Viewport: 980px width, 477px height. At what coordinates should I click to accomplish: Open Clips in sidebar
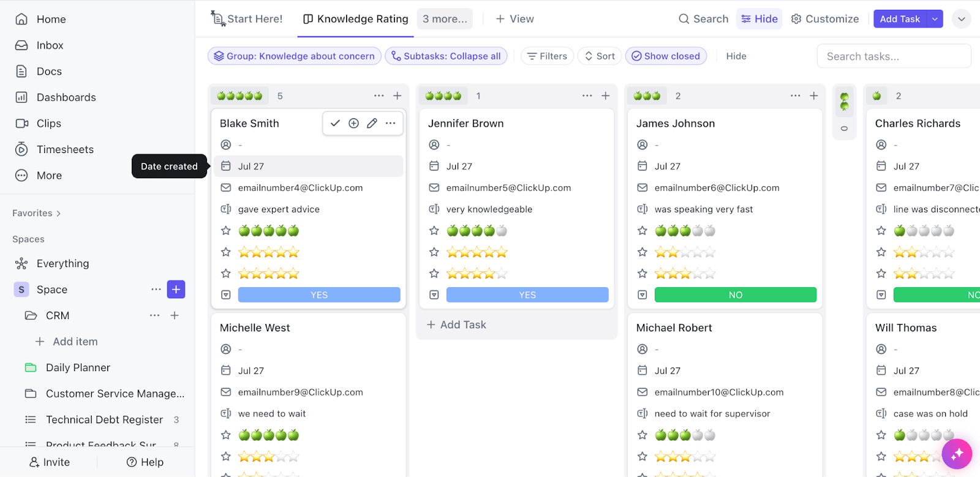click(48, 123)
